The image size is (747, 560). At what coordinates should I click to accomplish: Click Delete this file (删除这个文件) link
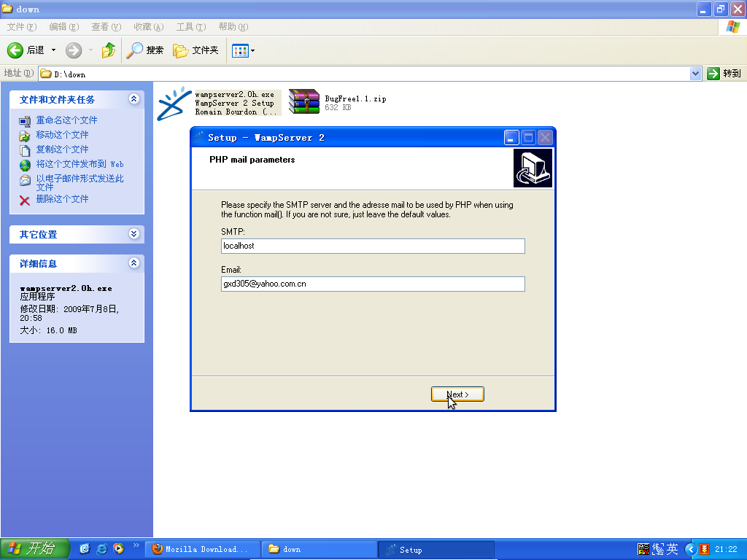coord(63,199)
